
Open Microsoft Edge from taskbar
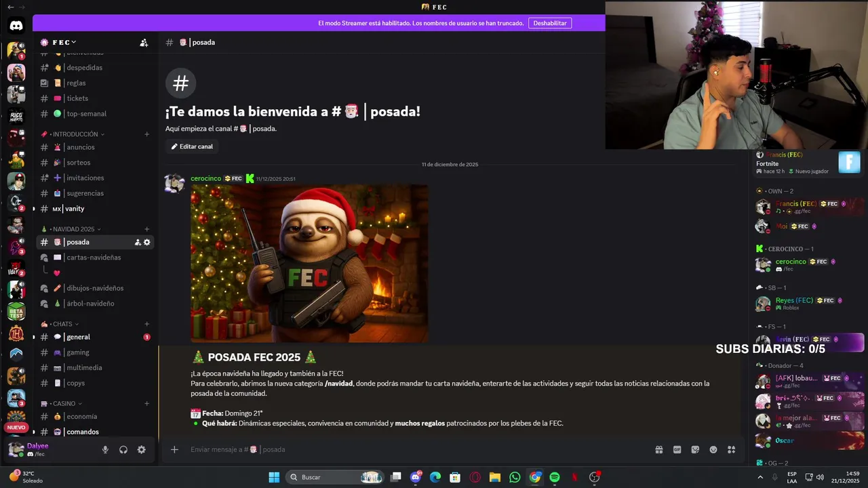(x=435, y=477)
